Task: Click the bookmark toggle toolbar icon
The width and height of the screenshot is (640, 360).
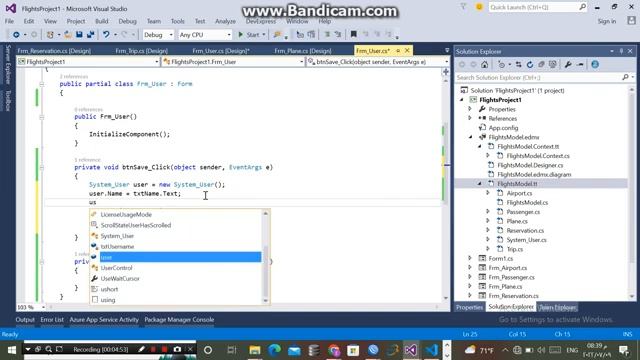Action: (353, 35)
